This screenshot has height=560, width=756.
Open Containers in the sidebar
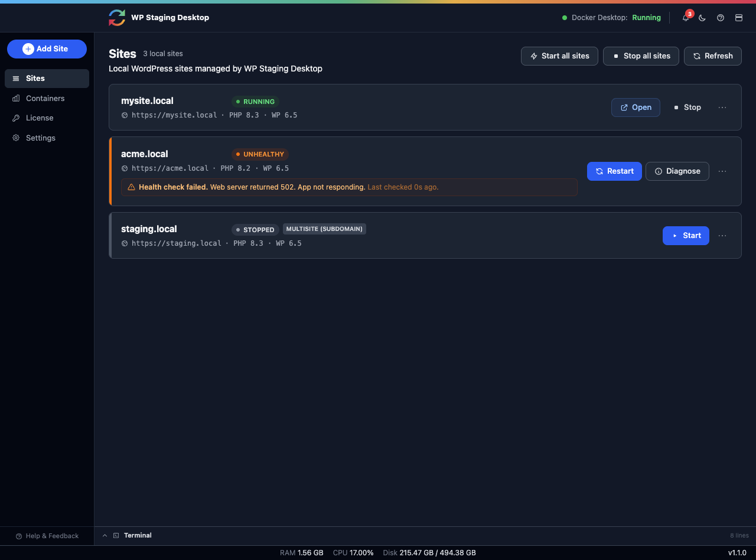click(x=47, y=98)
